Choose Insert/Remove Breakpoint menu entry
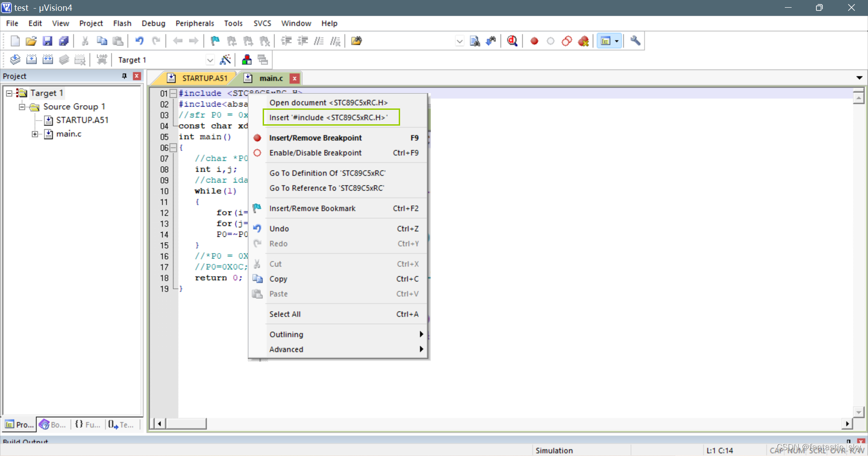Image resolution: width=868 pixels, height=456 pixels. tap(338, 138)
